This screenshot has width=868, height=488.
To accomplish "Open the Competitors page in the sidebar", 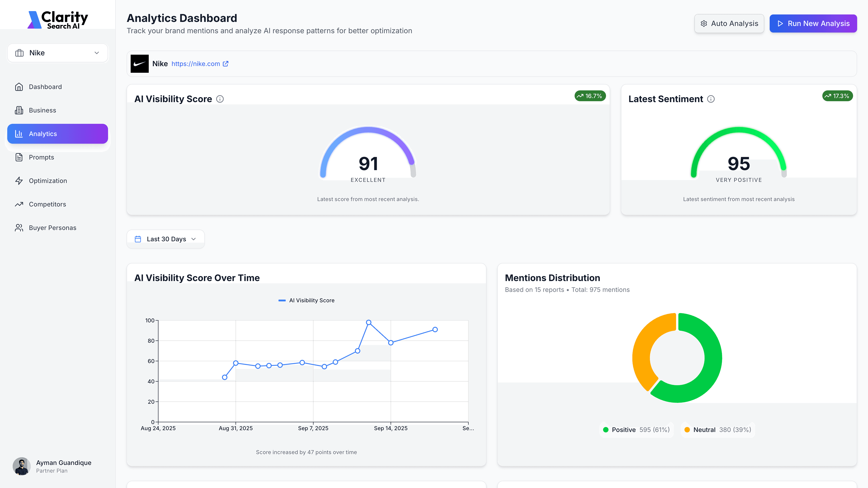I will (x=47, y=204).
